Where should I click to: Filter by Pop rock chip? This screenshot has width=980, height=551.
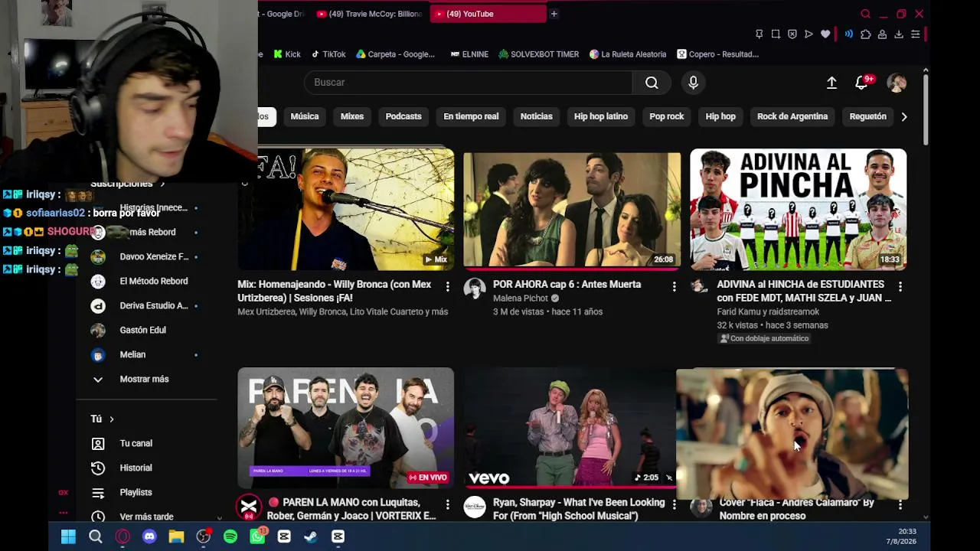pos(667,116)
